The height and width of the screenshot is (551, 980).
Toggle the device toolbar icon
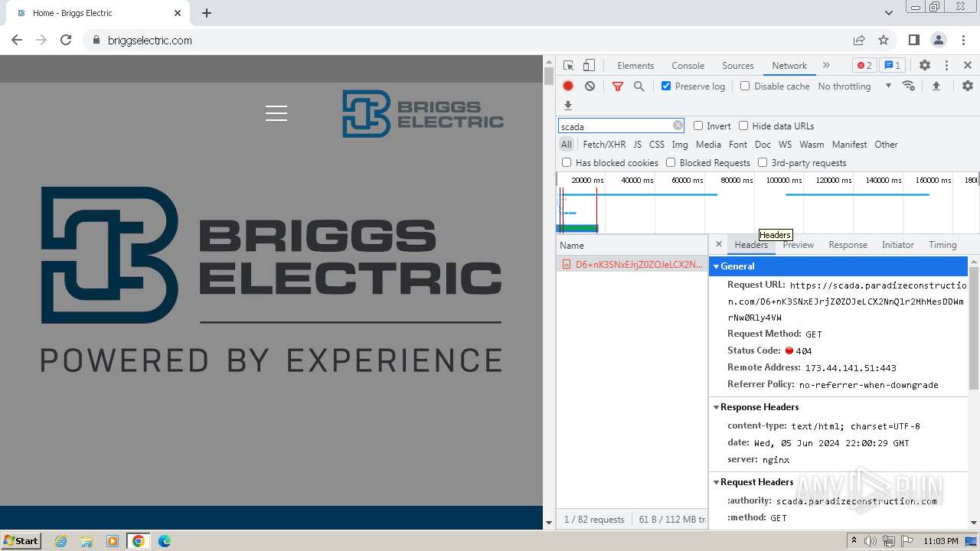click(x=589, y=66)
